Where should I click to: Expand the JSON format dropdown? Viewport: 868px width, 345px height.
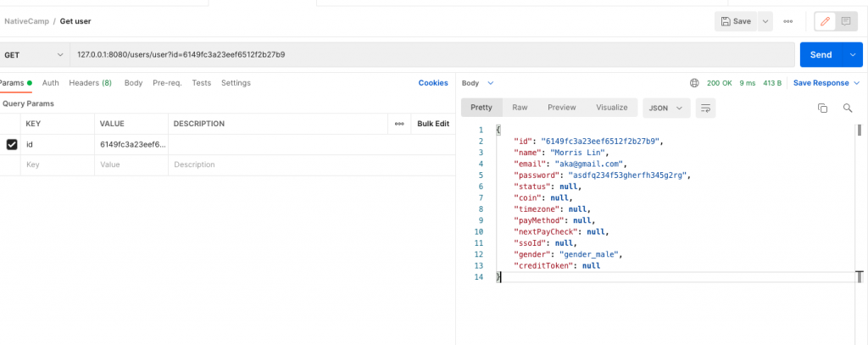click(667, 108)
